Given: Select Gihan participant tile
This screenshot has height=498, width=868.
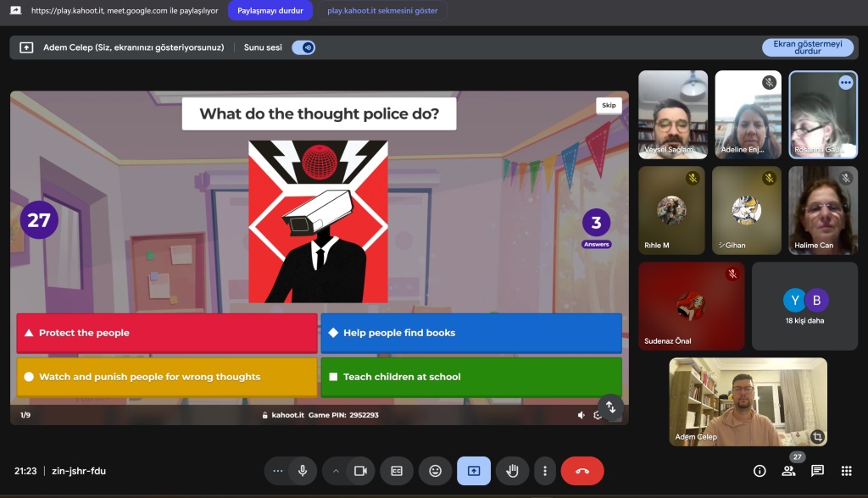Looking at the screenshot, I should tap(747, 210).
